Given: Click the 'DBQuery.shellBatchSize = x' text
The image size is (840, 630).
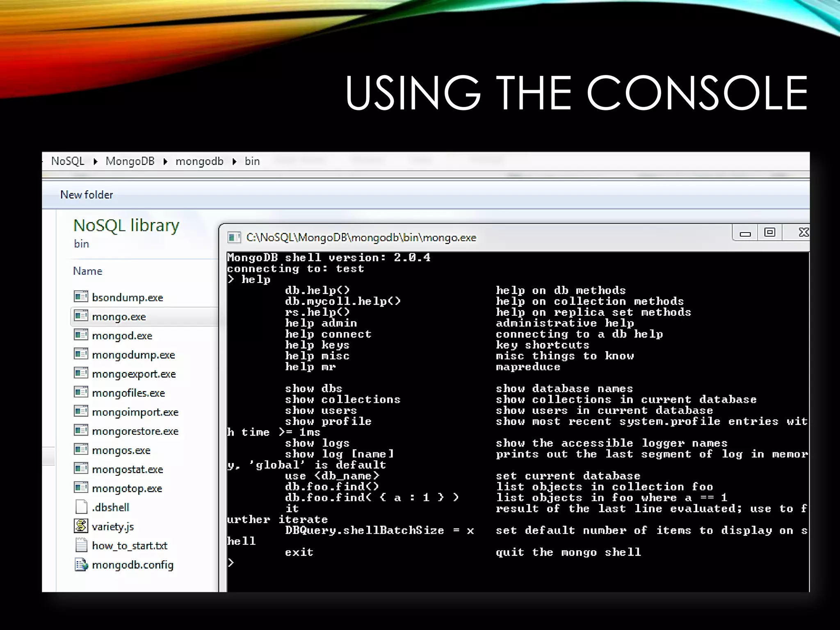Looking at the screenshot, I should pyautogui.click(x=379, y=530).
